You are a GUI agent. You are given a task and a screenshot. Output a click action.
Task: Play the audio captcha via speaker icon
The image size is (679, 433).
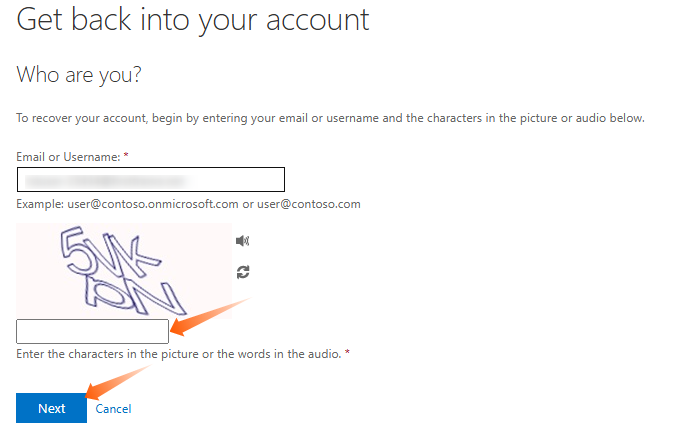242,241
